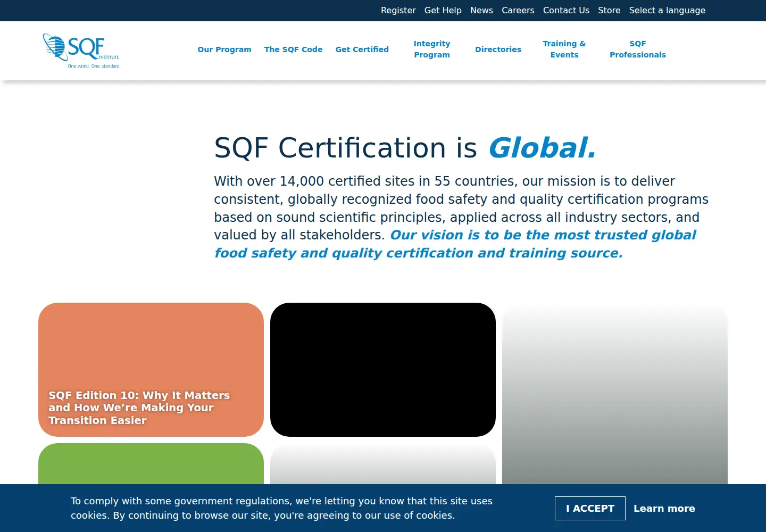Open the Our Program menu
The image size is (766, 532).
[x=224, y=49]
